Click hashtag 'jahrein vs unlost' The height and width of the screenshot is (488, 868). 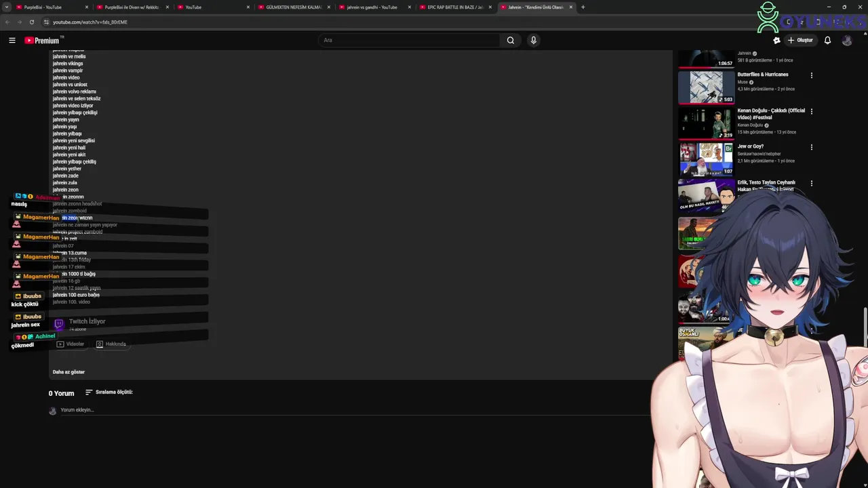70,85
